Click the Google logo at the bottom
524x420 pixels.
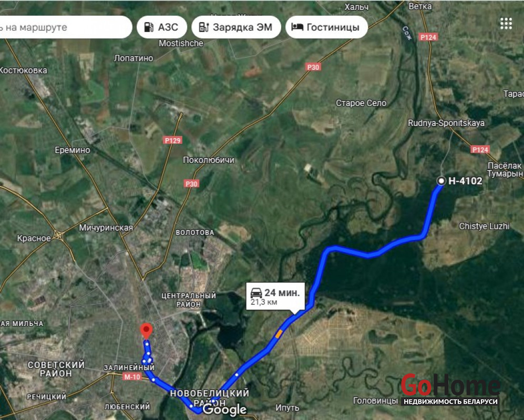224,409
